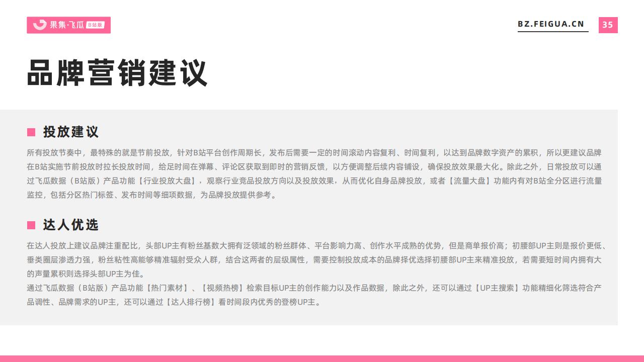
Task: Click the pink footer bar at the bottom
Action: [x=322, y=358]
